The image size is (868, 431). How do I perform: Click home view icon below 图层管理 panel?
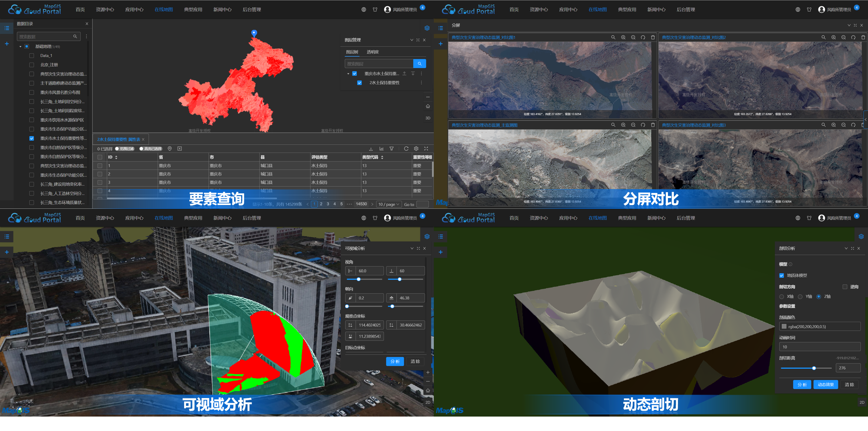tap(428, 106)
